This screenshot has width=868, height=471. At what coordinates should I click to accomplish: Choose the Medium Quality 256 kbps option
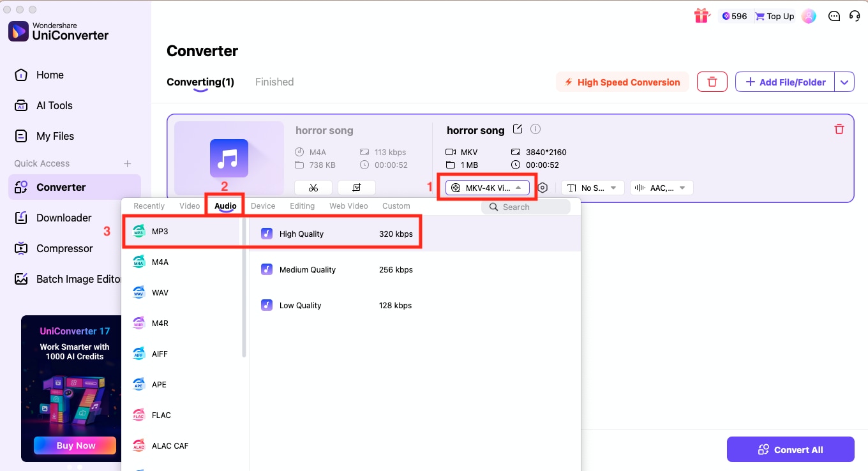[x=338, y=269]
